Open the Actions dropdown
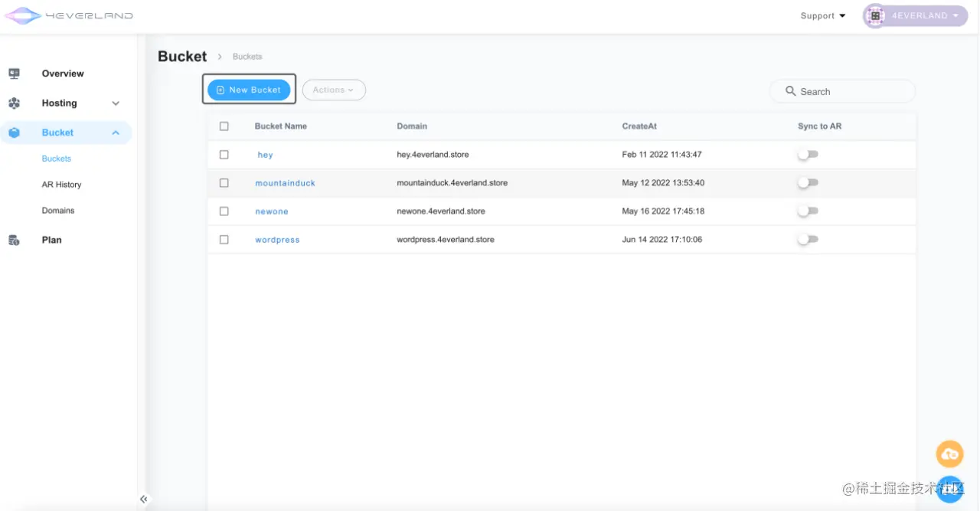 click(x=334, y=90)
